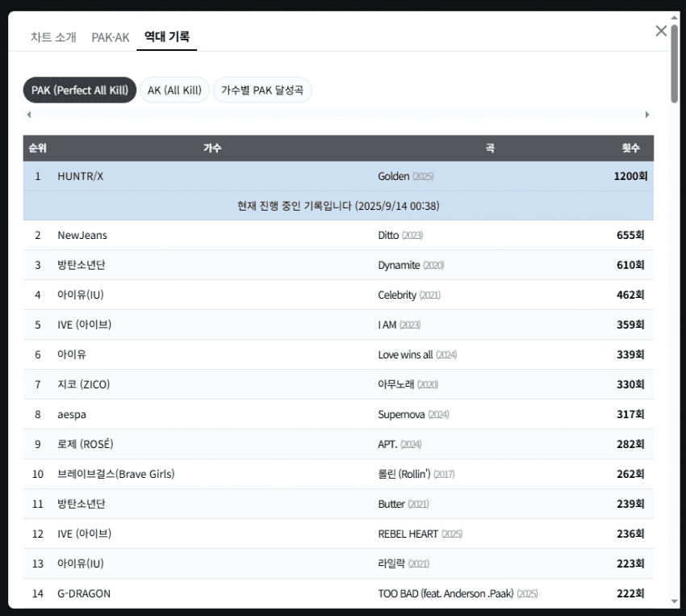Click the song Ditto (2023)

[400, 236]
